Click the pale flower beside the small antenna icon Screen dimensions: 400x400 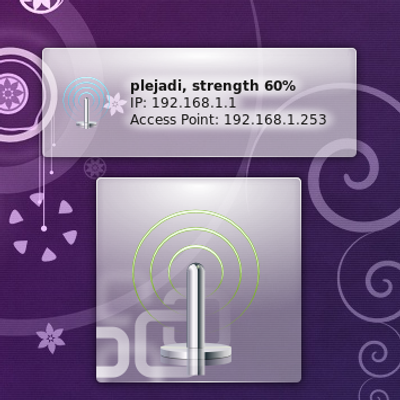tap(115, 104)
